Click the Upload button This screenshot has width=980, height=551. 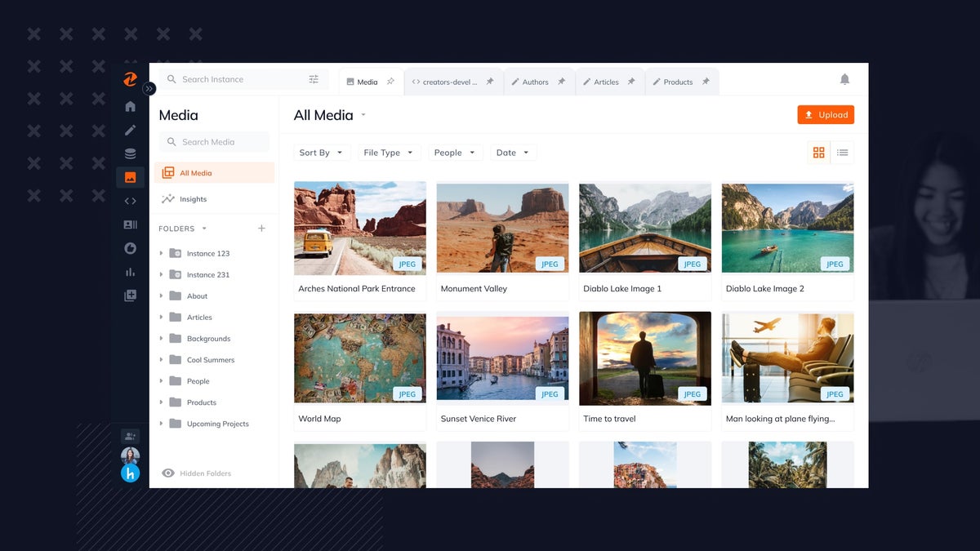[x=826, y=114]
